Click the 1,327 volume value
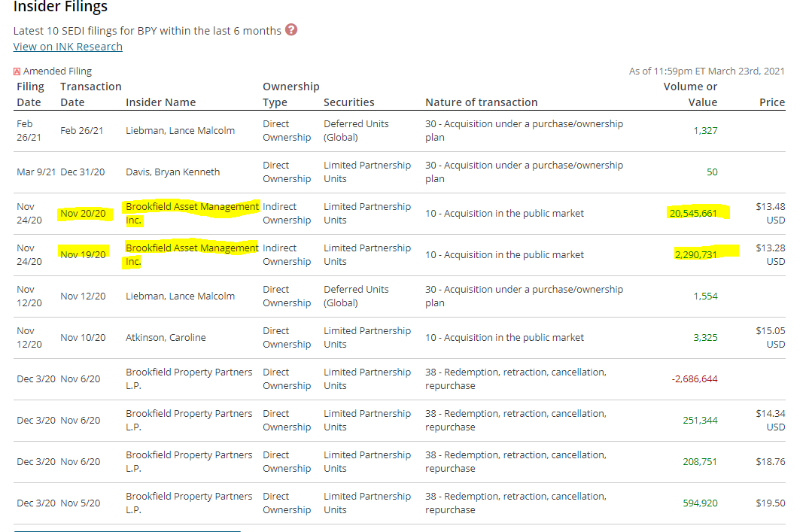Viewport: 809px width, 532px height. tap(705, 130)
